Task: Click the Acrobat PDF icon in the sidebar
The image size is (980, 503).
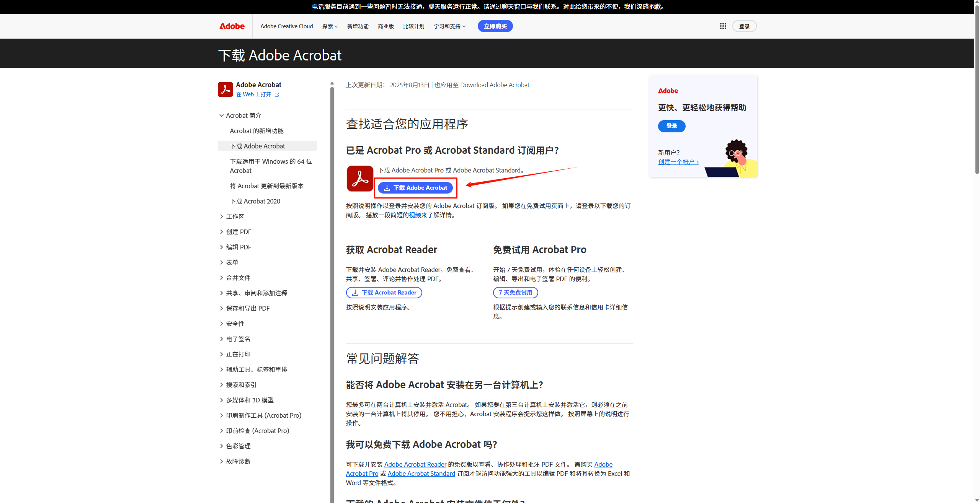Action: click(225, 89)
